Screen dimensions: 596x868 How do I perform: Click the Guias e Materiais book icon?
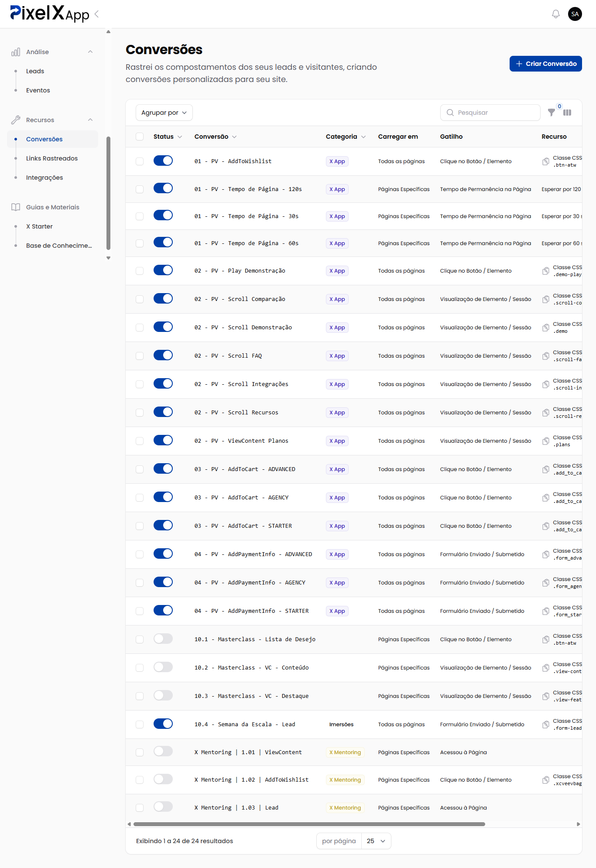pyautogui.click(x=16, y=207)
